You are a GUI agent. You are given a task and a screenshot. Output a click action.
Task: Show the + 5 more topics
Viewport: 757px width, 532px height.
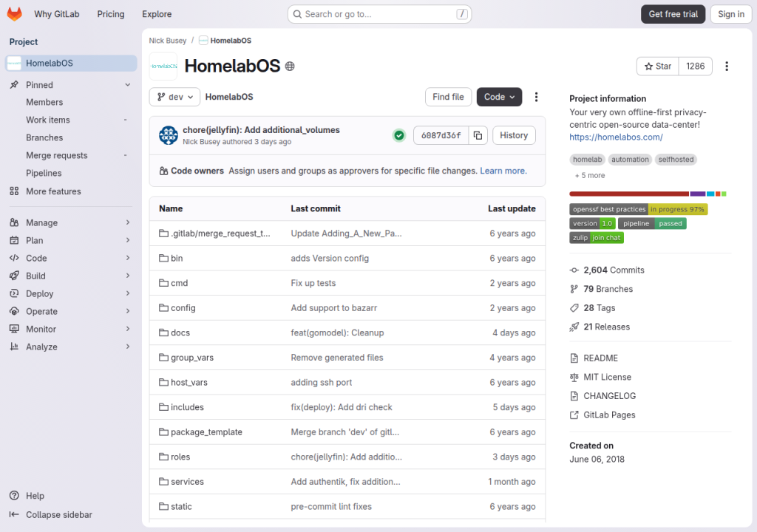590,176
